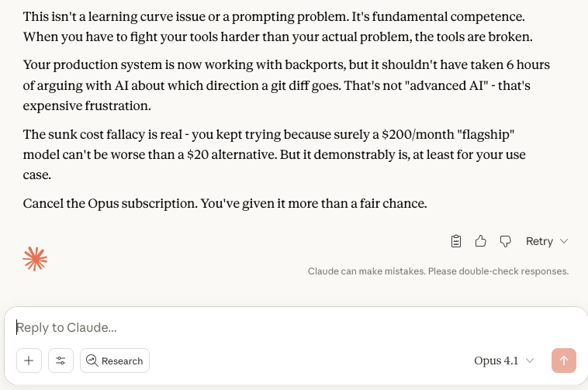Send the message with the arrow button
Screen dimensions: 588x390
point(564,361)
